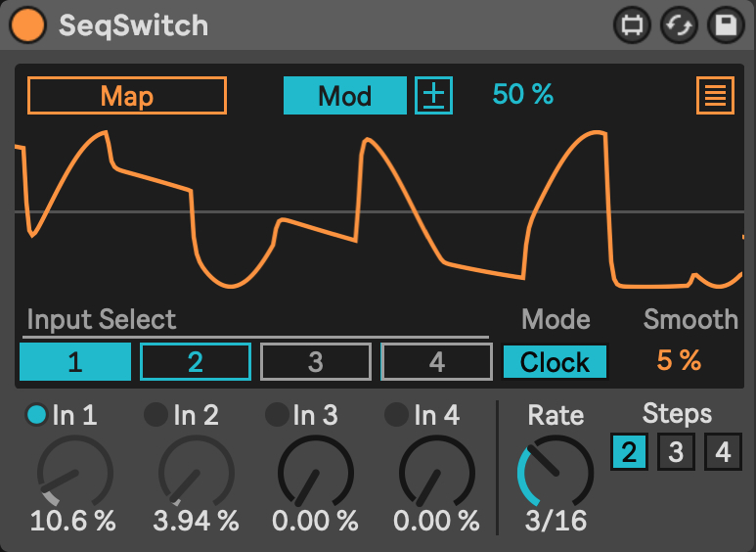Set Steps to 3
Viewport: 756px width, 552px height.
click(676, 452)
